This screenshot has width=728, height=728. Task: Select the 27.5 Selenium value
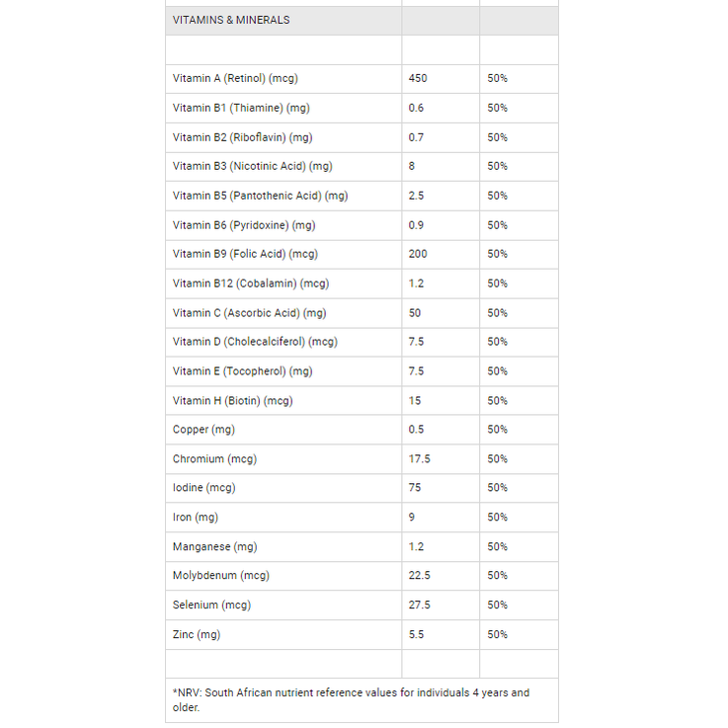419,606
